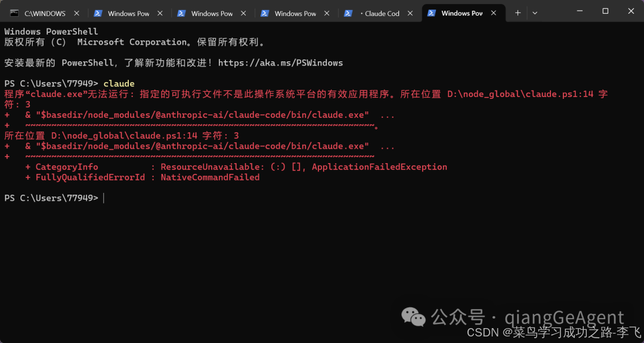
Task: Select the Windows PowerShell tab left of Claude Code
Action: [295, 13]
